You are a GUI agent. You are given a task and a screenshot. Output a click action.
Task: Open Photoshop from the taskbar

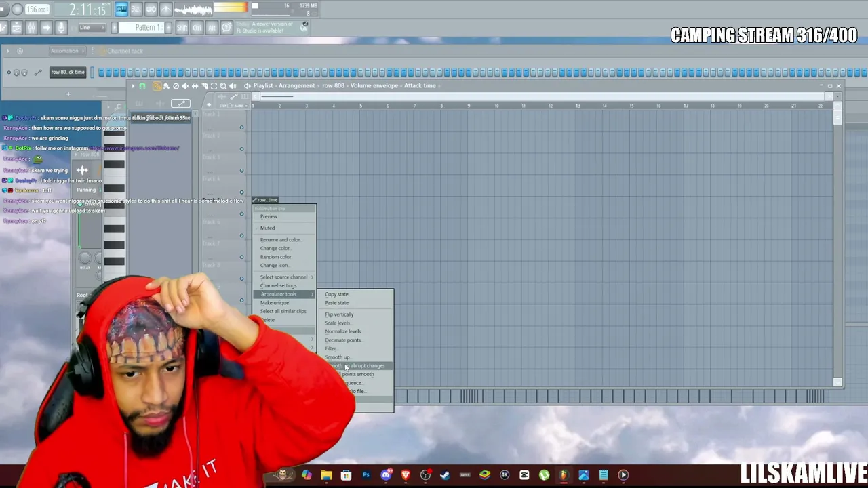[366, 475]
